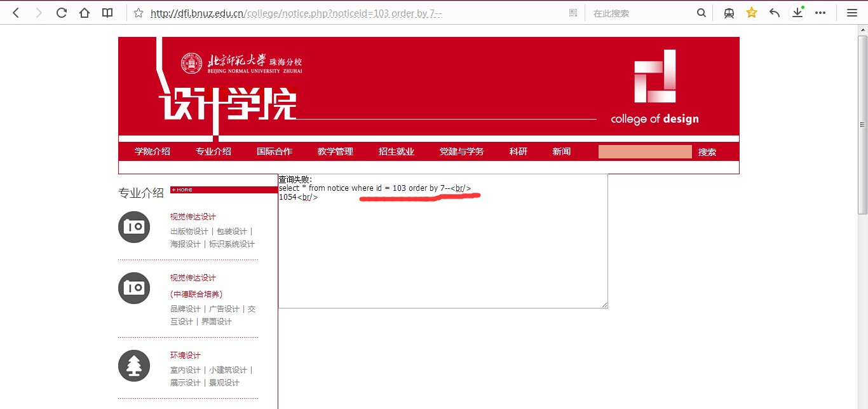Open the 新闻 menu

click(562, 151)
